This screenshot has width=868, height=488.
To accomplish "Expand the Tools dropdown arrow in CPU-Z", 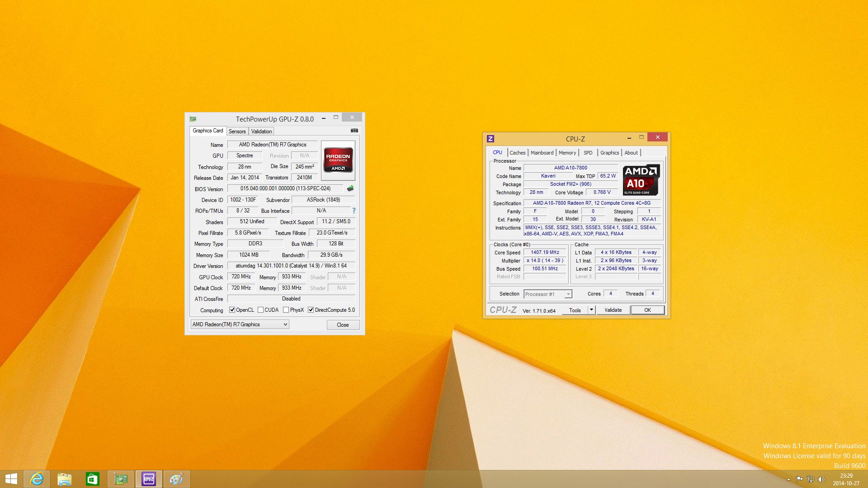I will [591, 310].
